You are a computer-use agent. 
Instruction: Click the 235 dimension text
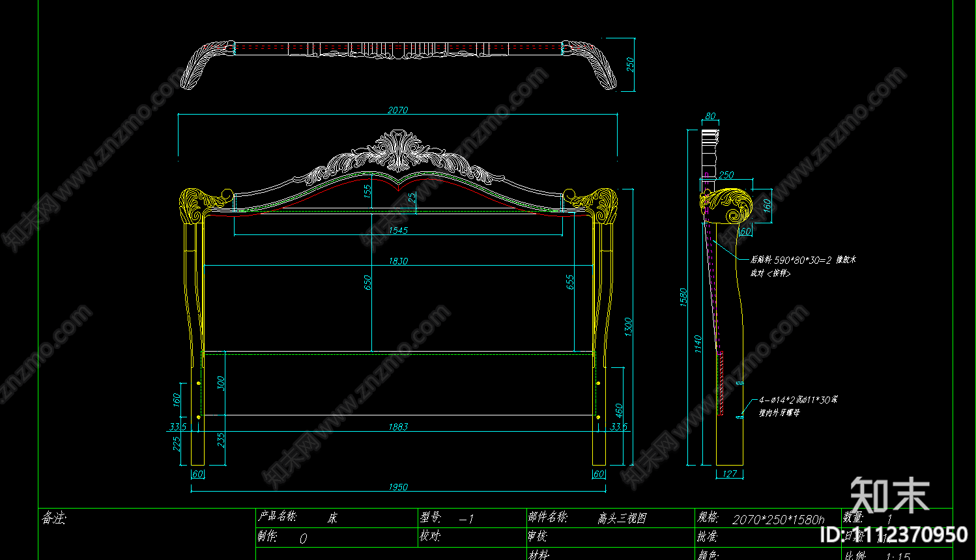coord(220,440)
